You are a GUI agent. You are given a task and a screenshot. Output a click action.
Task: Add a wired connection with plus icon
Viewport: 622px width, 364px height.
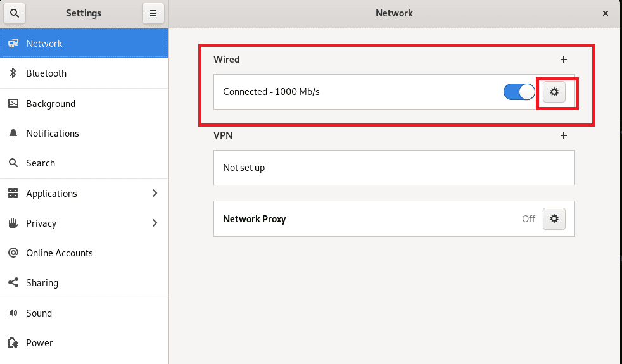(x=564, y=60)
